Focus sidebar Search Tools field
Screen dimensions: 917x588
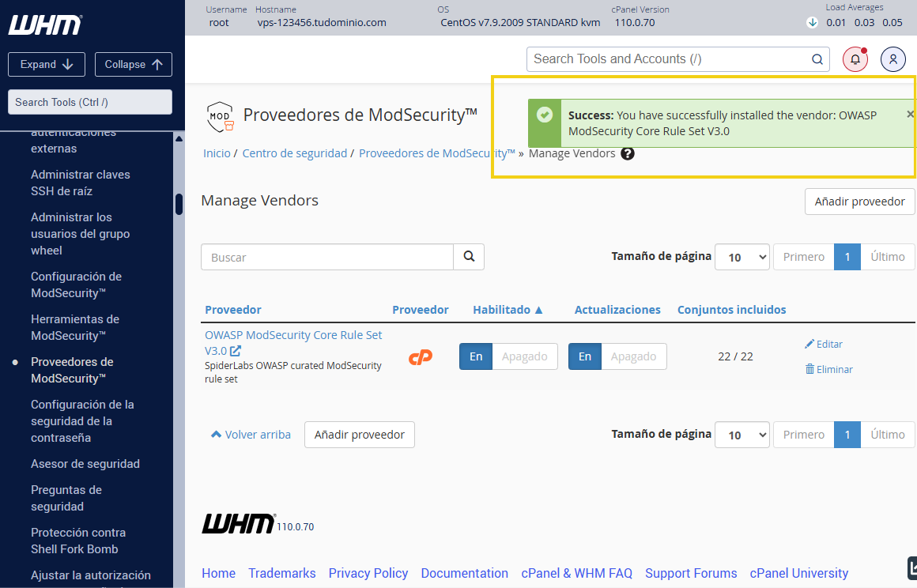coord(90,102)
